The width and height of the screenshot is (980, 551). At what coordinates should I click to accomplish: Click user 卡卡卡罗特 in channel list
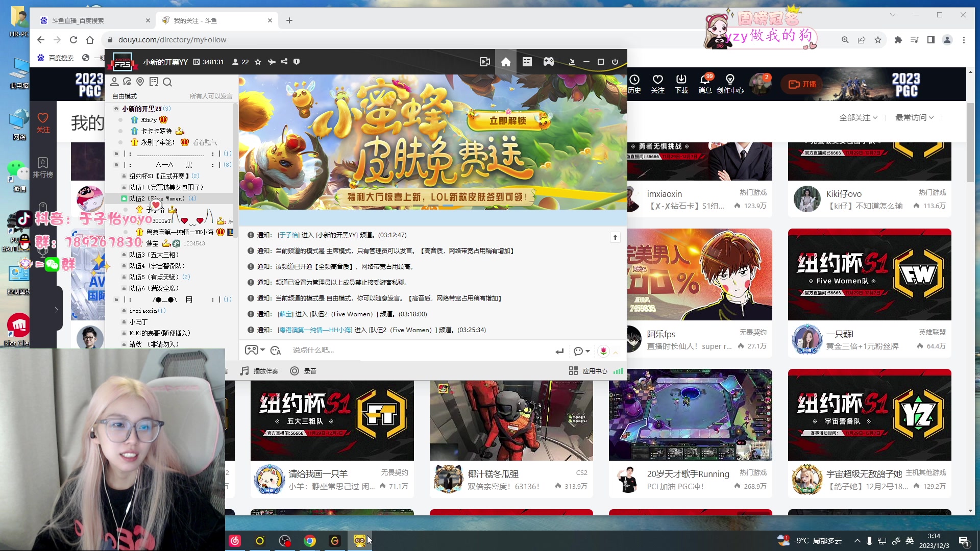[156, 131]
